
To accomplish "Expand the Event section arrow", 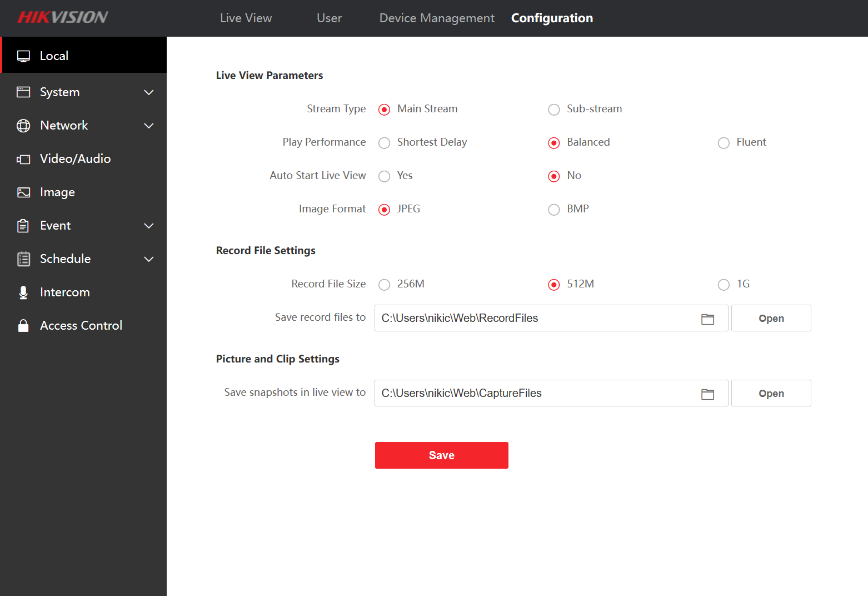I will click(148, 226).
